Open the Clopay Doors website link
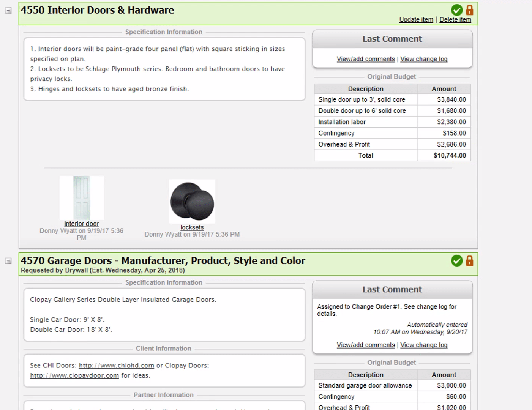Image resolution: width=532 pixels, height=410 pixels. click(74, 375)
